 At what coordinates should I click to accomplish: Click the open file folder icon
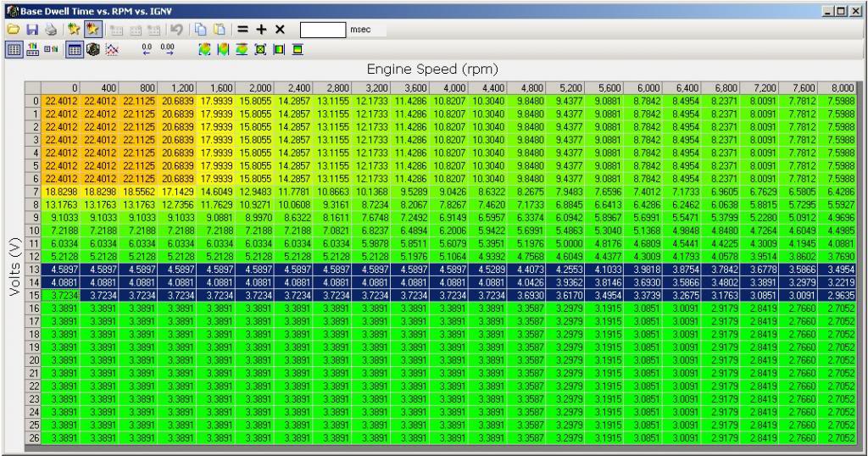14,30
